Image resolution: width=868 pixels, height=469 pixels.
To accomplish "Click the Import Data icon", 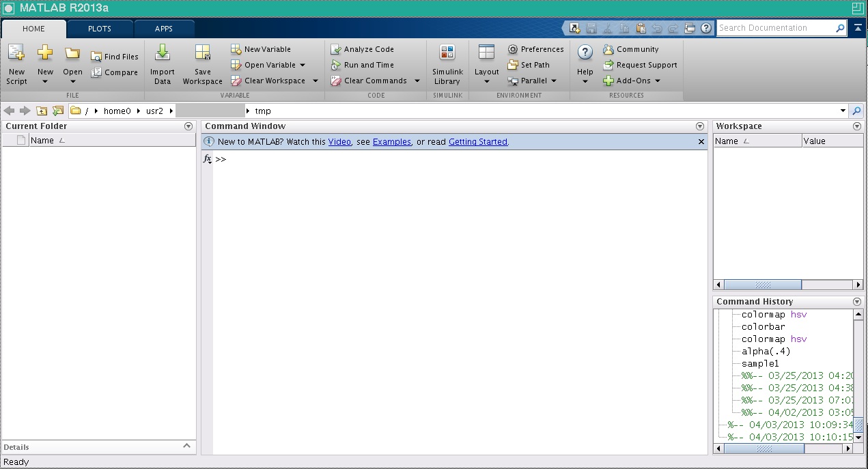I will tap(163, 53).
